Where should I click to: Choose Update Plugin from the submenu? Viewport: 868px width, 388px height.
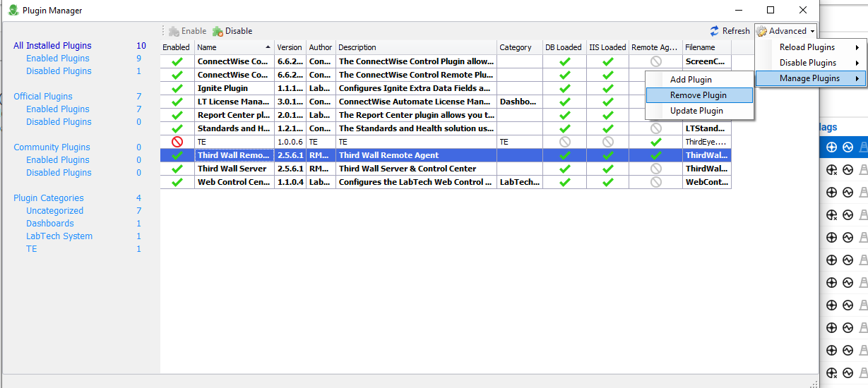pos(699,111)
